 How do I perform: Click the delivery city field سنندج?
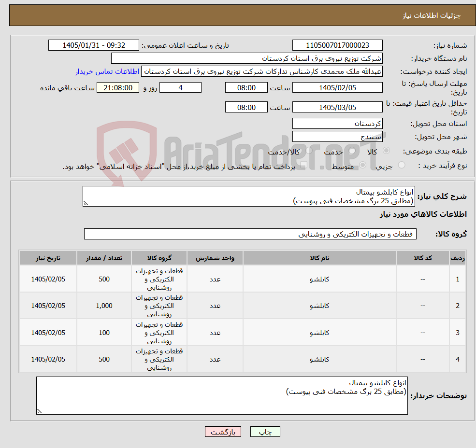(x=337, y=137)
